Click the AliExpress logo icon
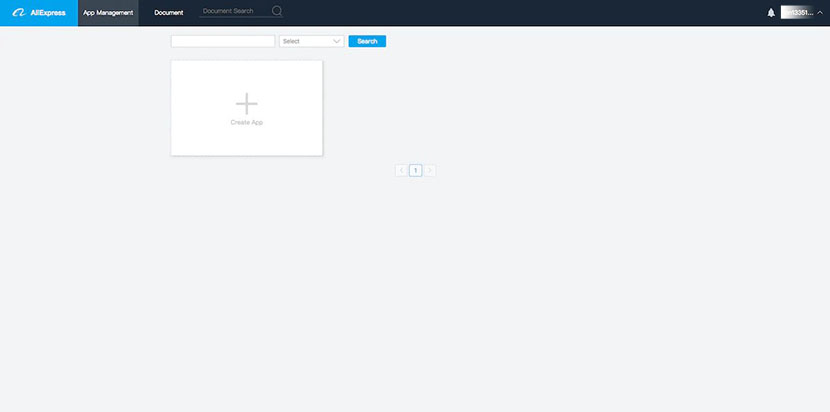The image size is (830, 412). click(18, 13)
